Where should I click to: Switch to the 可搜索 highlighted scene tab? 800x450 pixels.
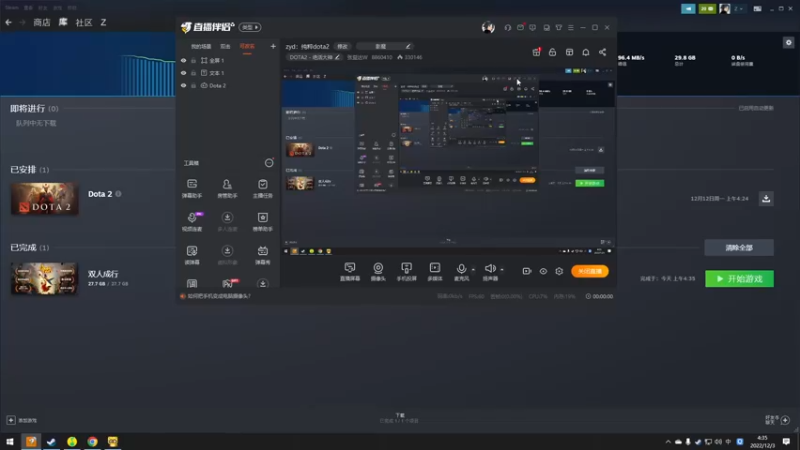coord(247,46)
